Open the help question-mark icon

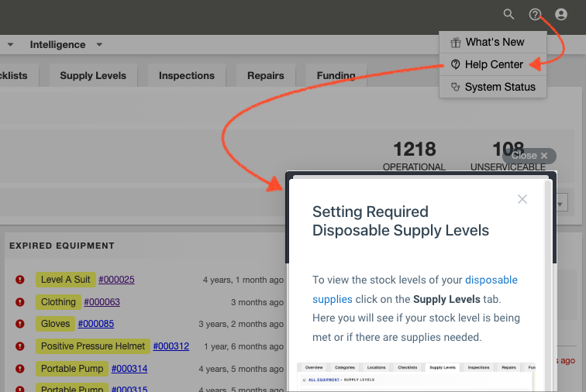pyautogui.click(x=535, y=14)
